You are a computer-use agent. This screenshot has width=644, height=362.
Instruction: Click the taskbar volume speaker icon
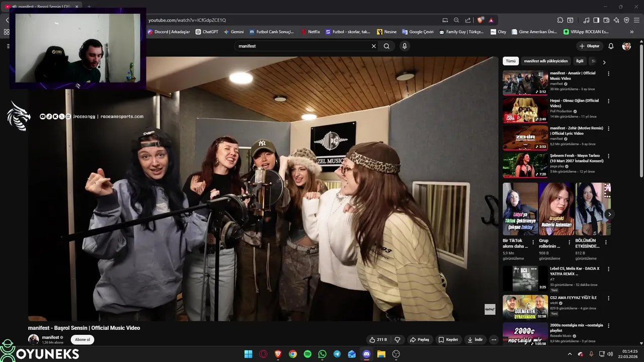point(610,354)
